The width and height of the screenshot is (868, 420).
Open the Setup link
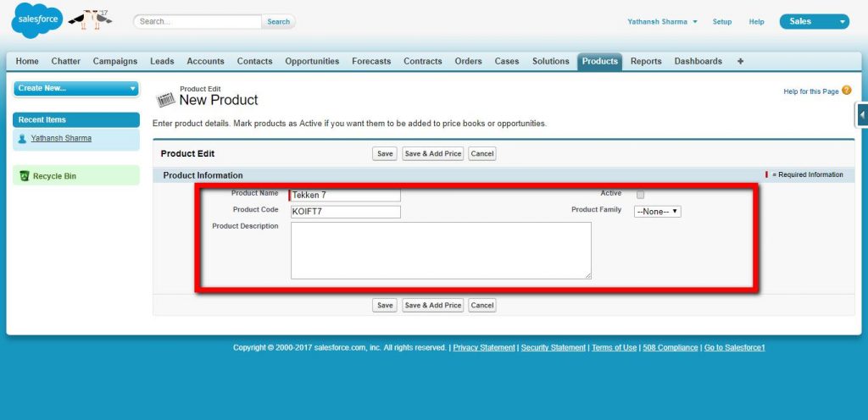point(722,21)
